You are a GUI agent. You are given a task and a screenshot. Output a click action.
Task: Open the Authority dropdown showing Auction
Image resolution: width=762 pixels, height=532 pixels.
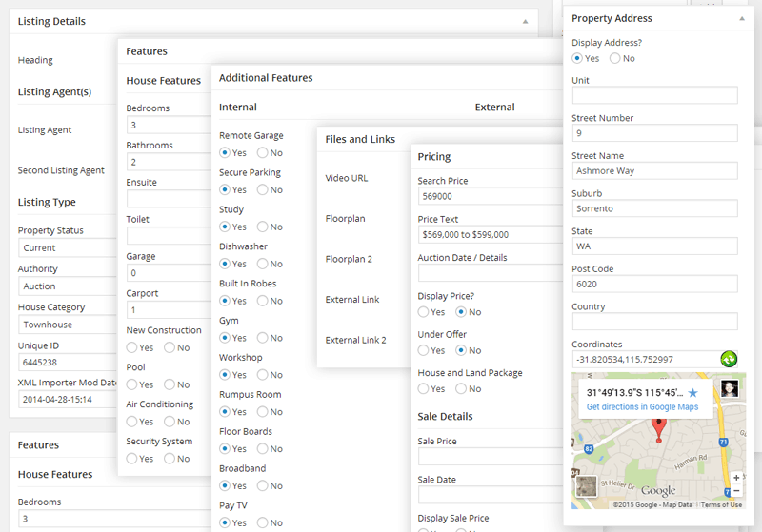click(x=68, y=286)
